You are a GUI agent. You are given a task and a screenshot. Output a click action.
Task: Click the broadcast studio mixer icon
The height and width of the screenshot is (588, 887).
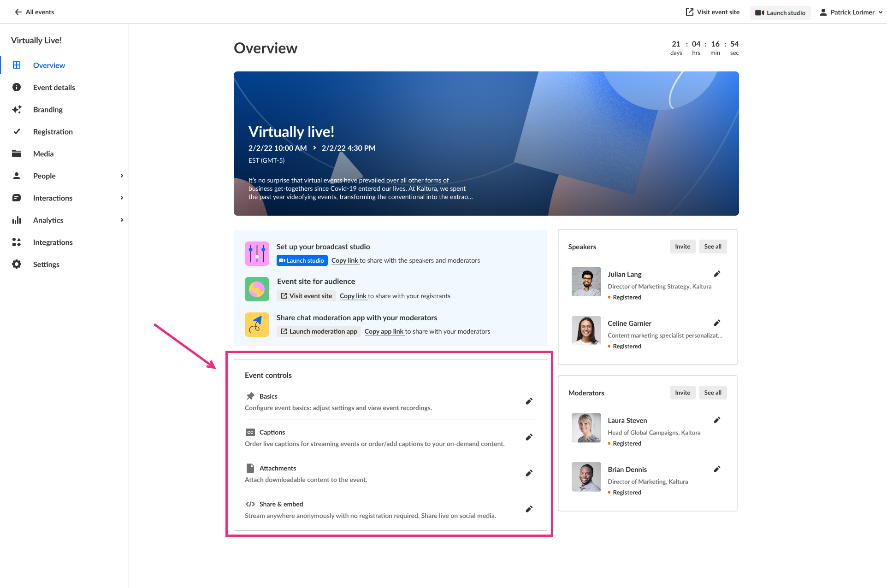257,254
